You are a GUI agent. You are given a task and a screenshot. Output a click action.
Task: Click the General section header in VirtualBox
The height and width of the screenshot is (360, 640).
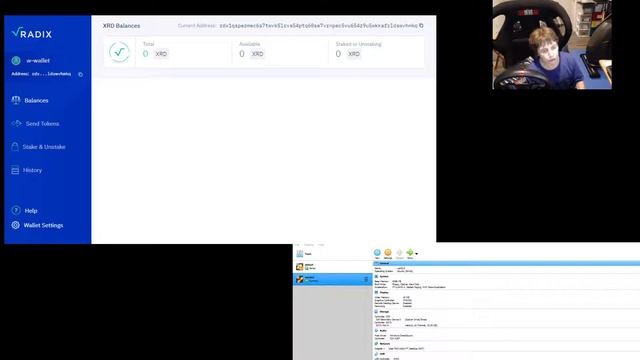point(506,263)
